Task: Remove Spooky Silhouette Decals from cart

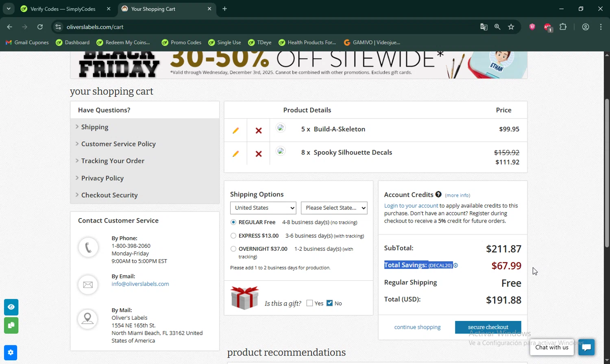Action: [x=259, y=154]
